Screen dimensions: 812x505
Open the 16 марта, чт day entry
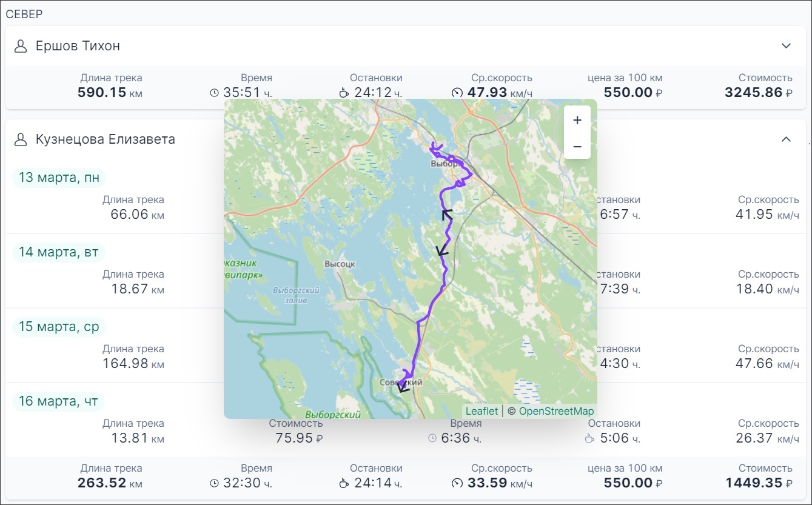click(58, 401)
